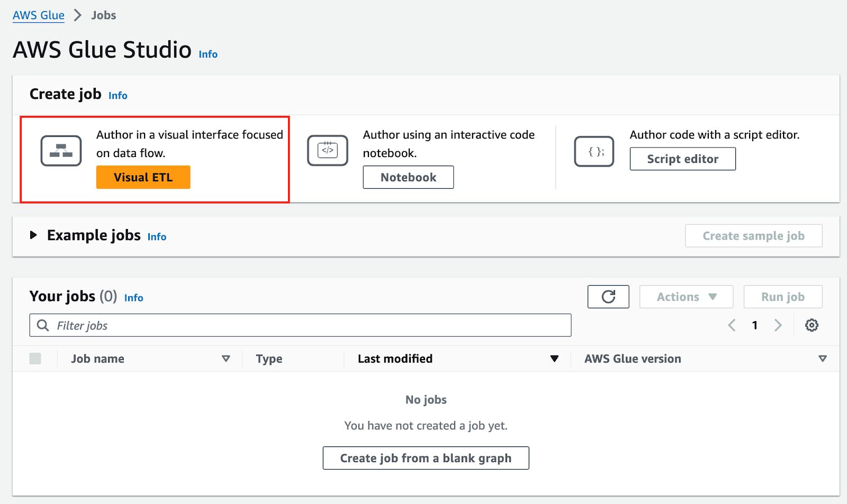This screenshot has height=504, width=847.
Task: Toggle the select-all jobs checkbox
Action: [x=35, y=359]
